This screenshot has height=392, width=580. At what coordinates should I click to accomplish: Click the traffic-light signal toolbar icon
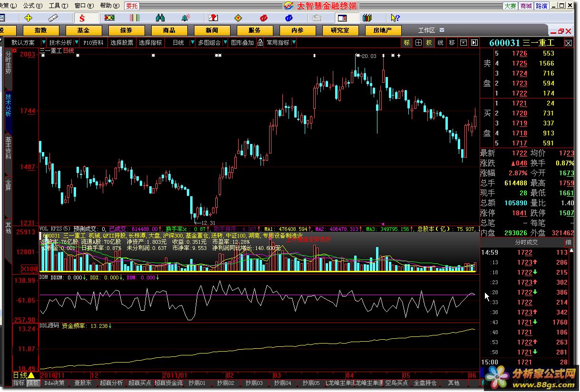click(x=109, y=18)
